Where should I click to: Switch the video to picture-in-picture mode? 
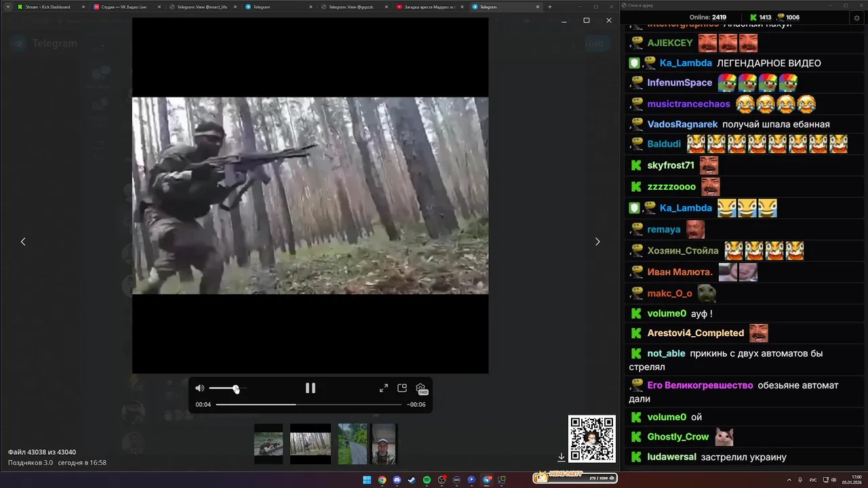402,388
